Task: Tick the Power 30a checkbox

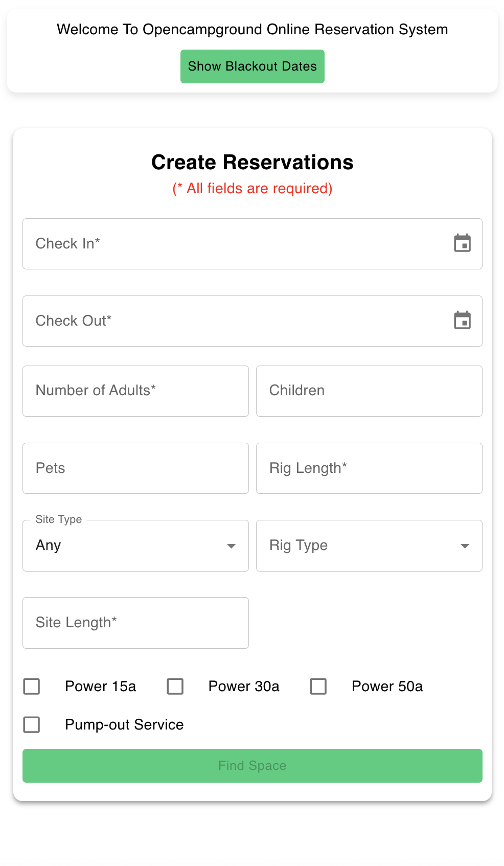Action: [175, 686]
